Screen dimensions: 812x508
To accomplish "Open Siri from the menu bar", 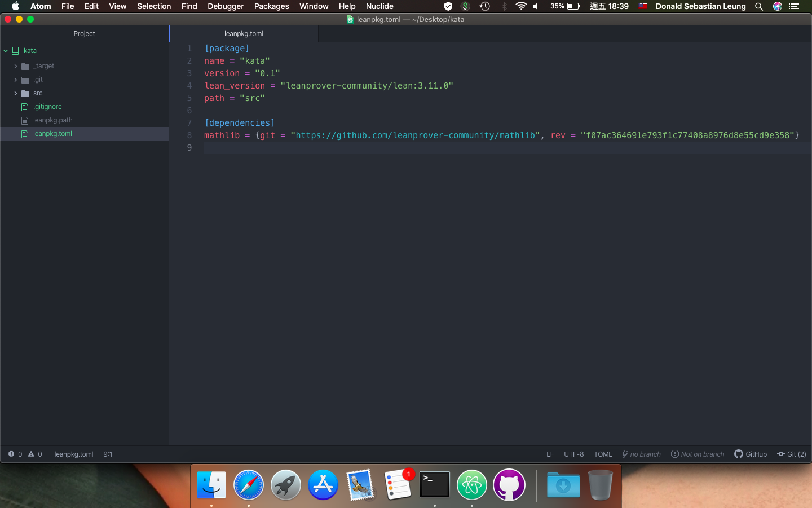I will click(x=778, y=6).
